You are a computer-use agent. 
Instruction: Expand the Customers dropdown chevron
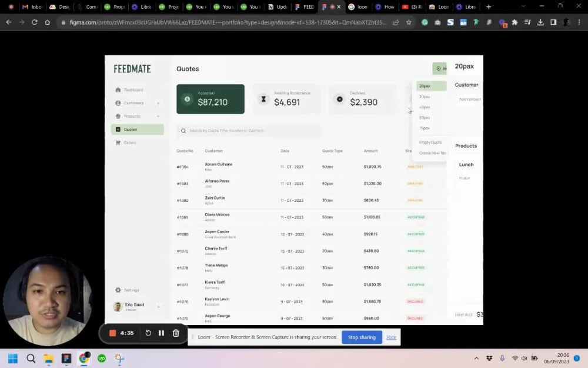click(x=156, y=102)
